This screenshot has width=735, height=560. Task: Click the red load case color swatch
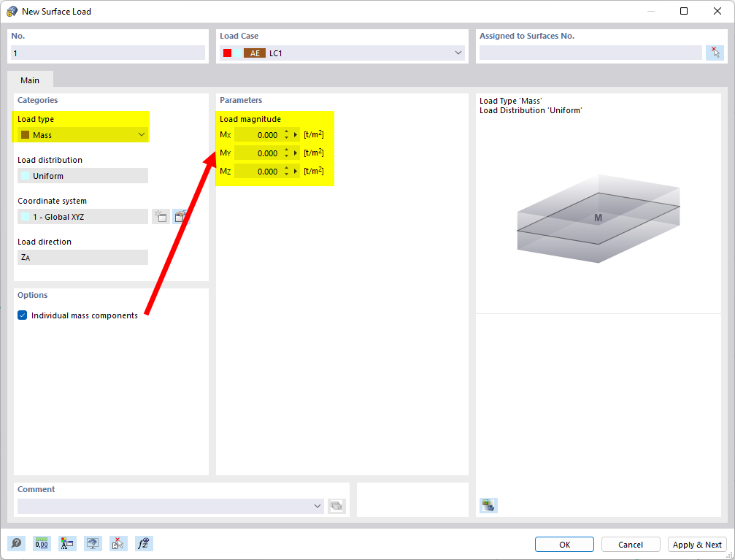pyautogui.click(x=227, y=53)
